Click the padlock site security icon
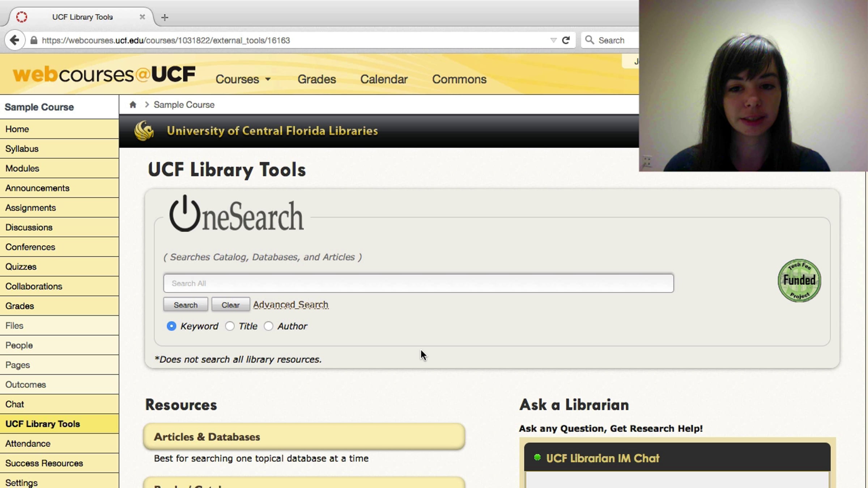 click(x=34, y=40)
